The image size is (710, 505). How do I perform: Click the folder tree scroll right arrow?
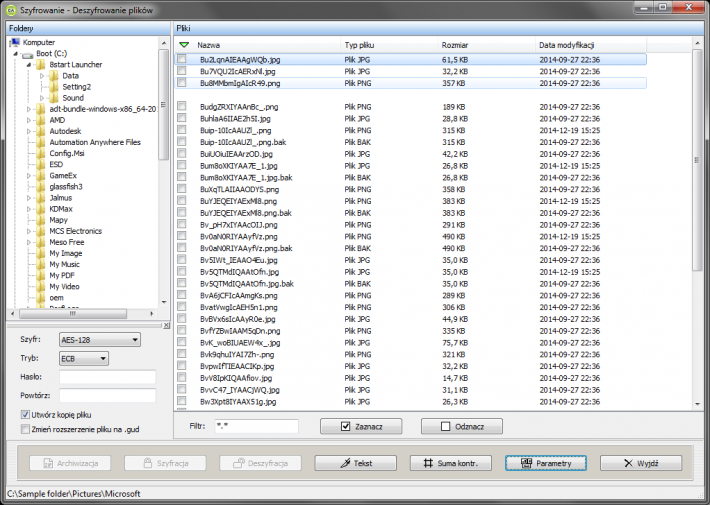(152, 313)
